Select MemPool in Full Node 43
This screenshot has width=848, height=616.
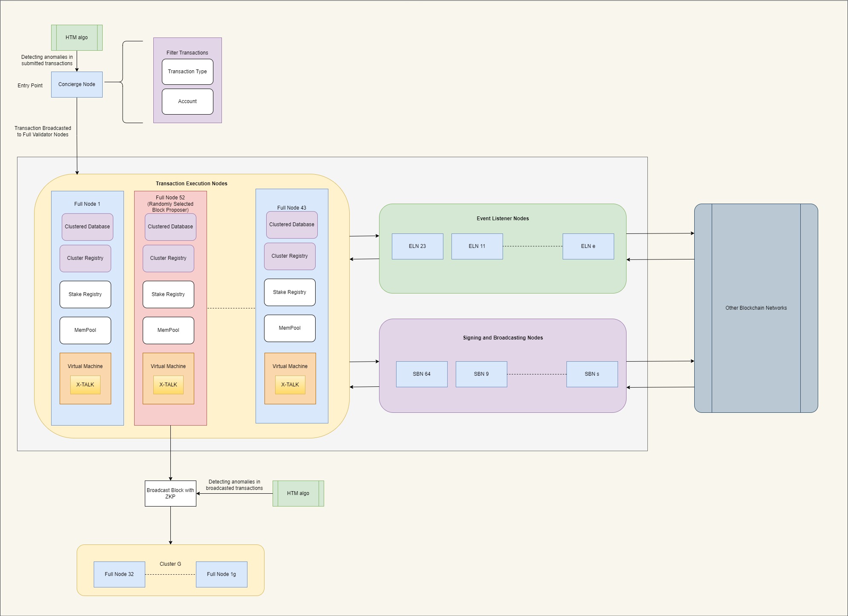coord(290,328)
